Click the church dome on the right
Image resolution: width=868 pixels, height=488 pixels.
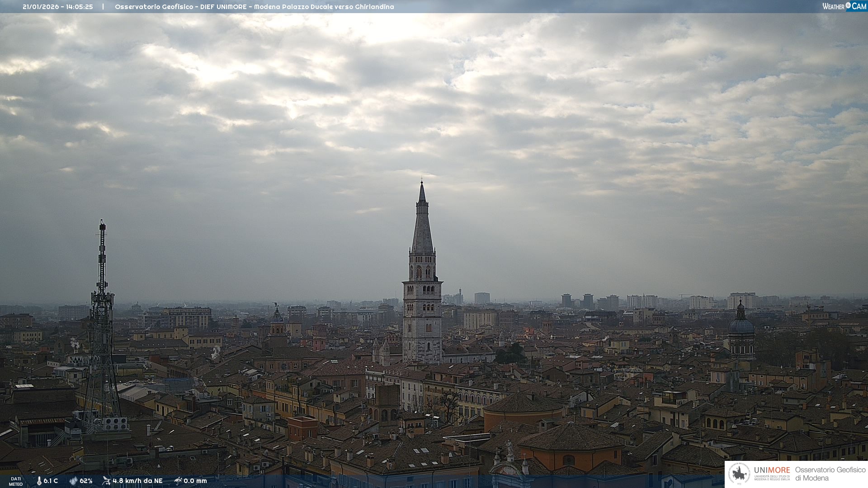[741, 325]
